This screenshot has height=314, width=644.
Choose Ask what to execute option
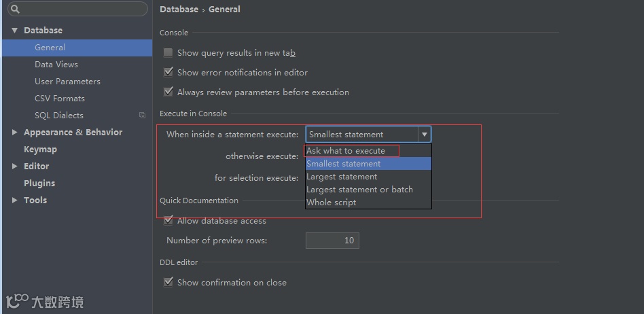click(346, 151)
